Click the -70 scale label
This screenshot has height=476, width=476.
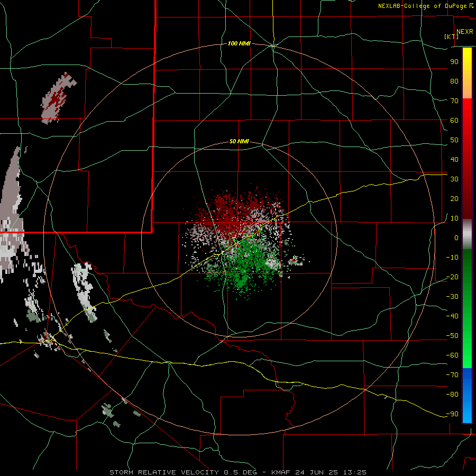(x=452, y=375)
